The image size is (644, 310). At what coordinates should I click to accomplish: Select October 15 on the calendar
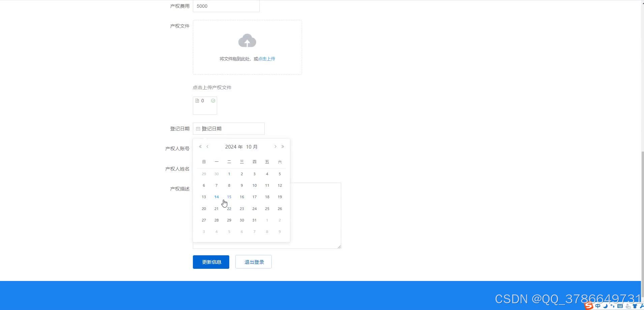(229, 197)
